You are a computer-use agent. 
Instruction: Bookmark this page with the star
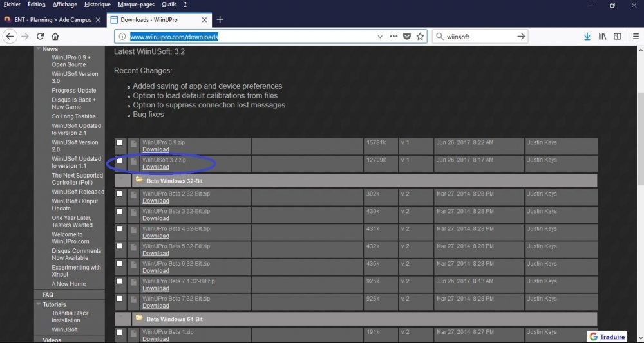(420, 37)
